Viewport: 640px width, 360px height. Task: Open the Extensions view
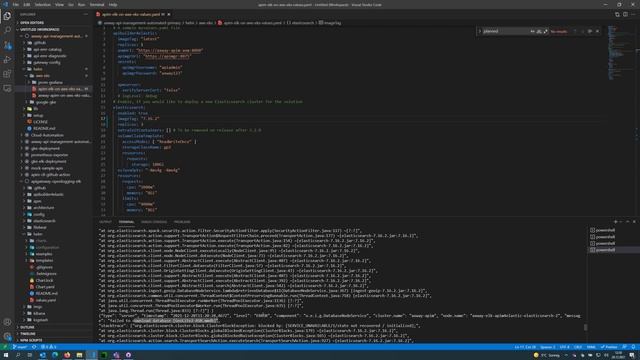(x=7, y=74)
